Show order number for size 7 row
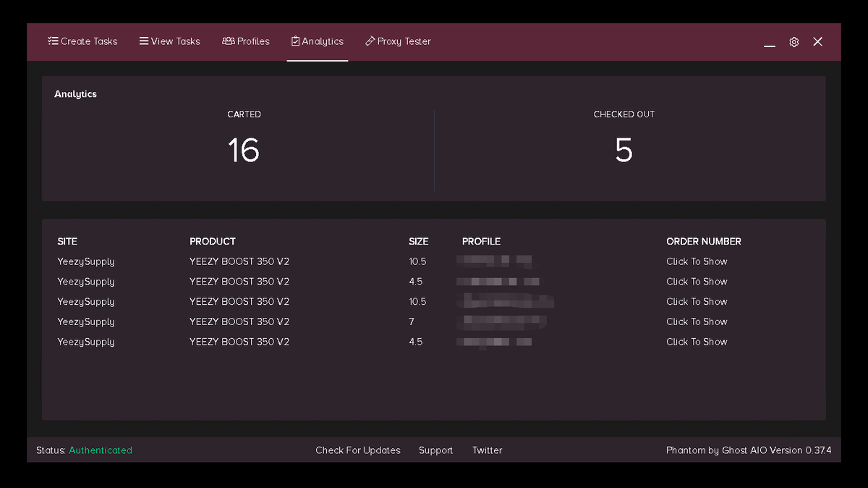 (x=697, y=321)
